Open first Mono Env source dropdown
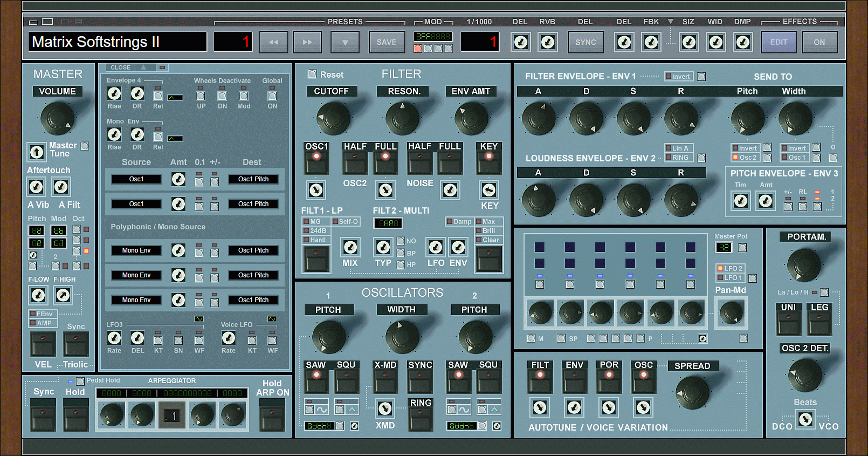Image resolution: width=868 pixels, height=456 pixels. click(136, 250)
